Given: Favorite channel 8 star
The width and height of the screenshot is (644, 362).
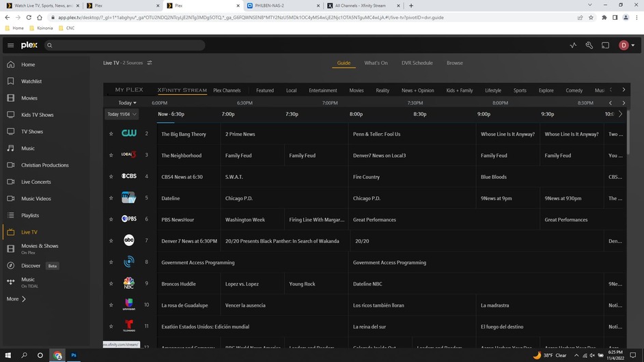Looking at the screenshot, I should click(111, 262).
